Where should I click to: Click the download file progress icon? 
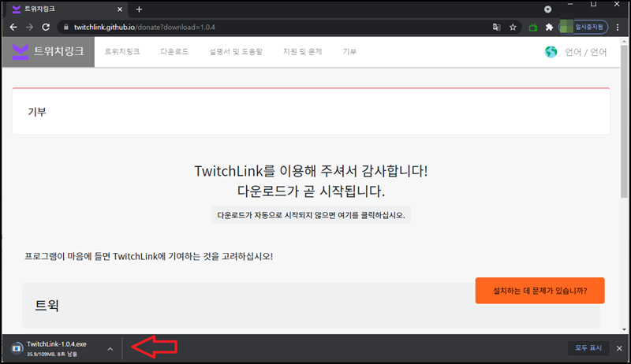tap(17, 348)
